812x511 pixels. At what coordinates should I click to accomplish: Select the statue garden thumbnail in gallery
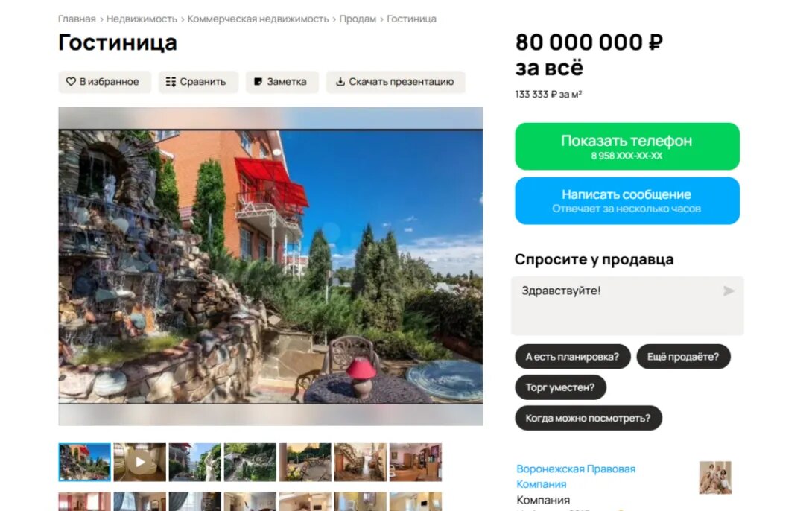(x=194, y=462)
